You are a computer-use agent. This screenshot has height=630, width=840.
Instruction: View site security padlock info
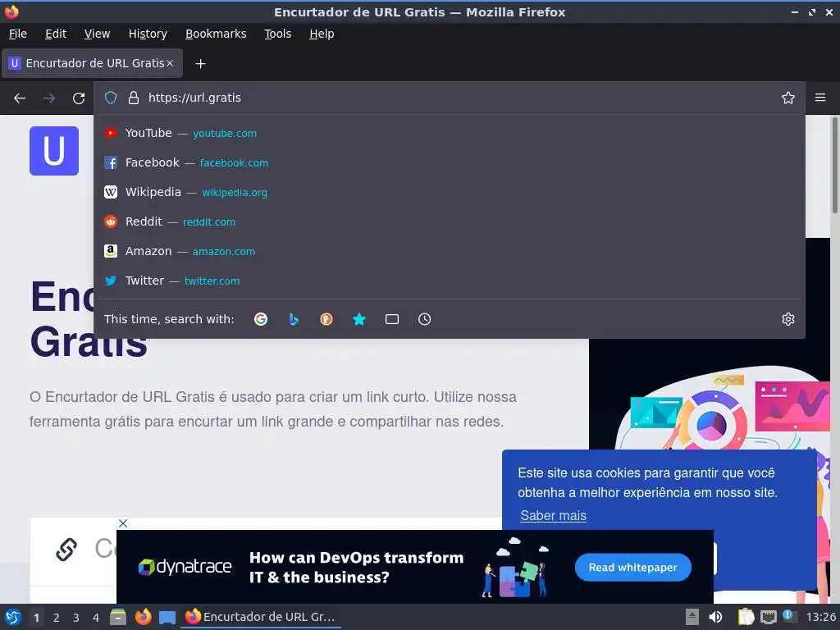(x=134, y=98)
